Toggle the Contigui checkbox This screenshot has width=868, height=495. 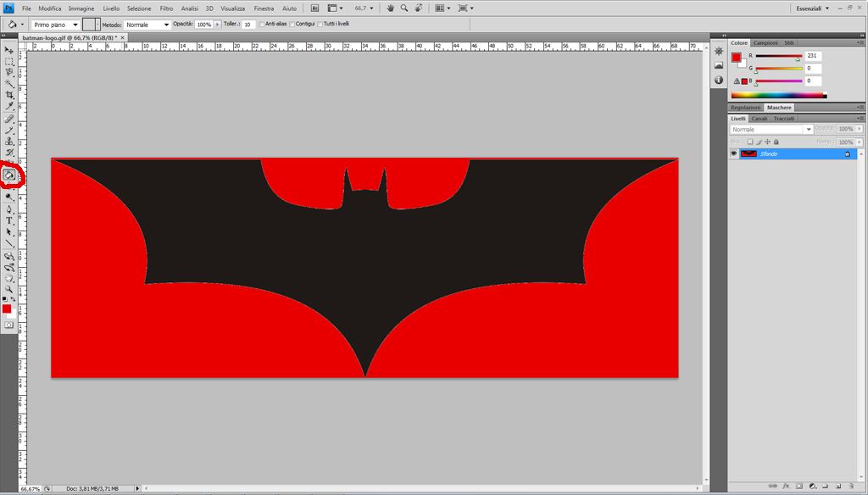click(x=292, y=25)
